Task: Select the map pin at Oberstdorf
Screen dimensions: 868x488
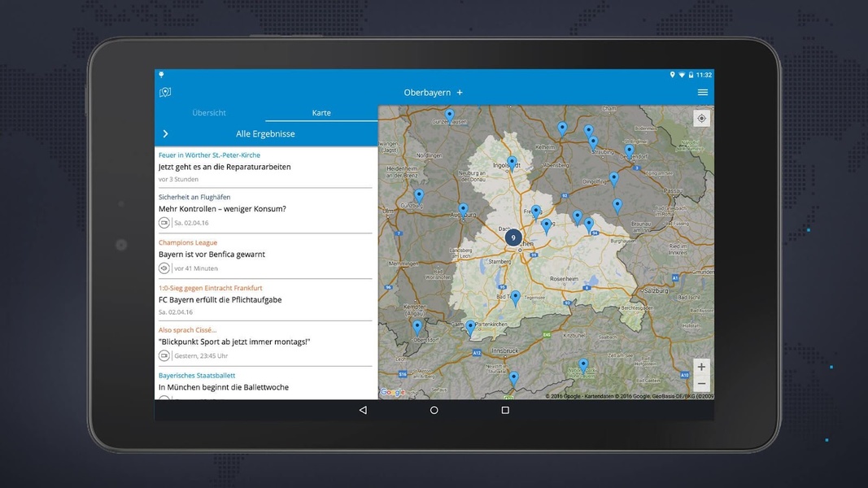Action: click(417, 327)
